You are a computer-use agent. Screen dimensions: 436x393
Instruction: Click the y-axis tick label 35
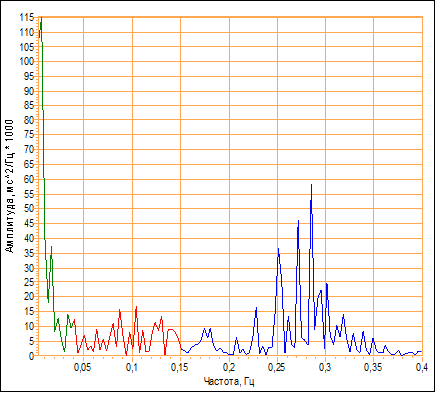[x=29, y=253]
